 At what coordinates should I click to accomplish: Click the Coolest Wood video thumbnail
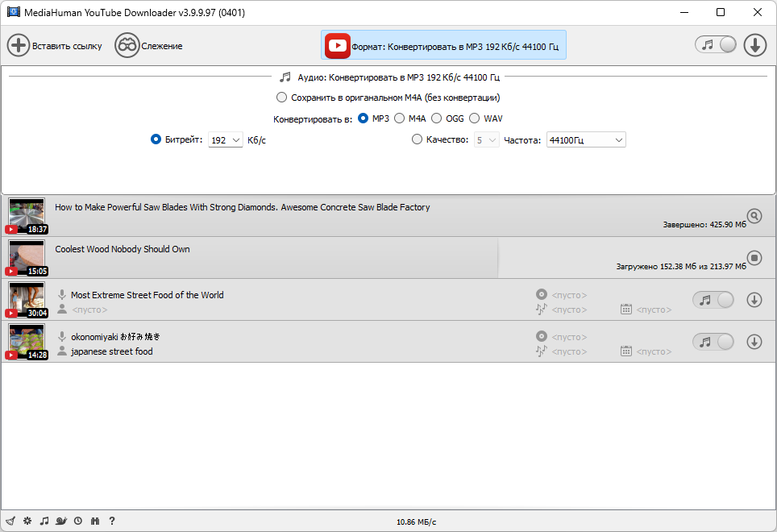[x=27, y=258]
